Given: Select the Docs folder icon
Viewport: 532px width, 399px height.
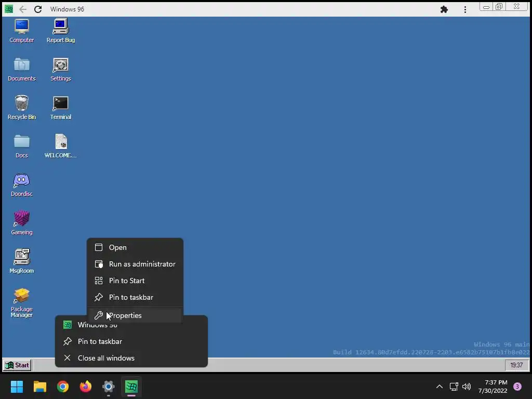Looking at the screenshot, I should [22, 146].
